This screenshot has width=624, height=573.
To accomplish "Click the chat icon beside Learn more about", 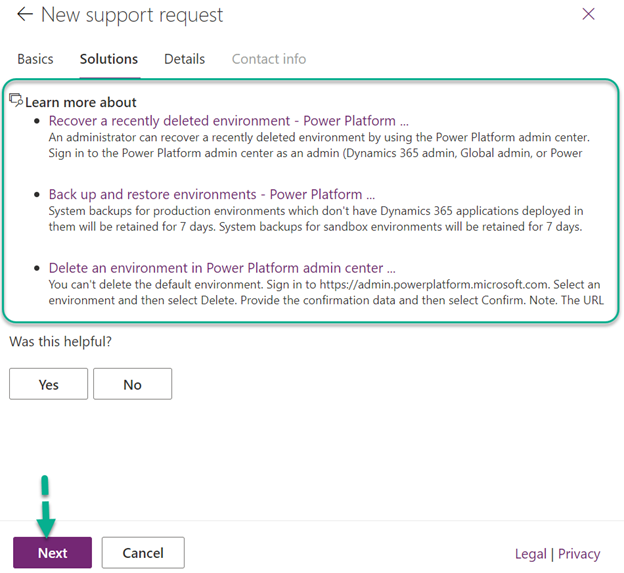I will click(16, 100).
